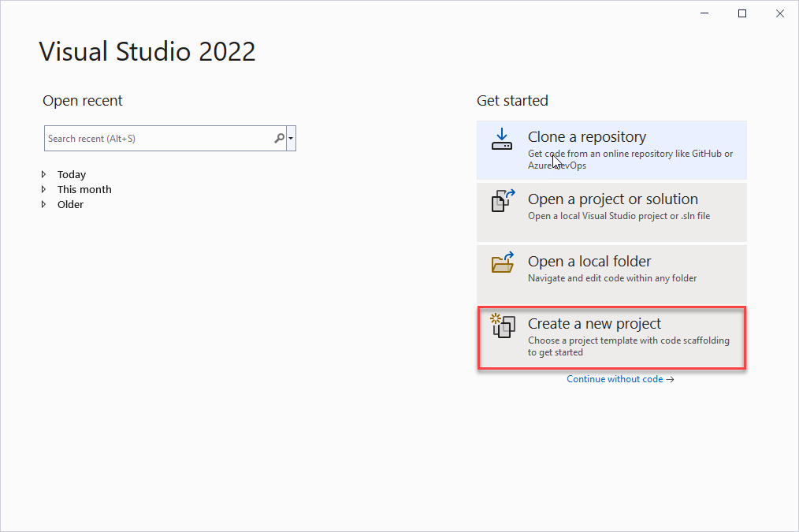The image size is (799, 532).
Task: Minimize the Visual Studio window
Action: point(704,13)
